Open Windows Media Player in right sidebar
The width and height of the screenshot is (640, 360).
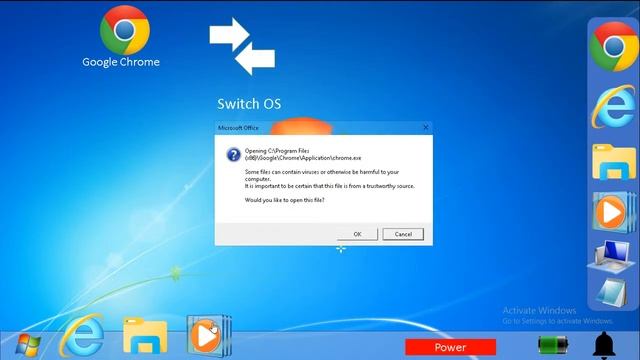(614, 213)
